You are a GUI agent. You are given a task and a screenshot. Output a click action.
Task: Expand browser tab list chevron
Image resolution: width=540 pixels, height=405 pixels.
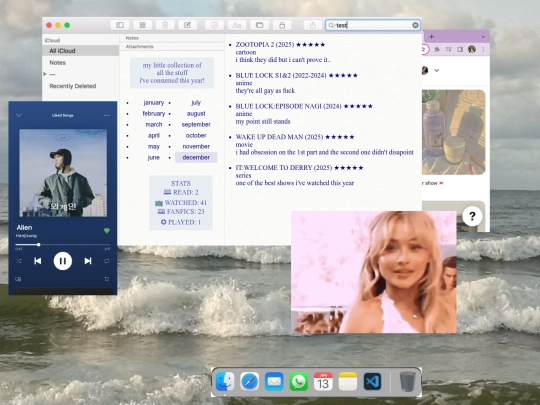point(483,37)
